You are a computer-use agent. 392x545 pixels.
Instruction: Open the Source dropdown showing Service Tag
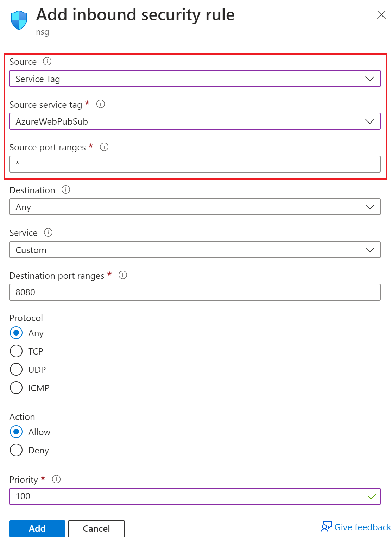coord(195,79)
